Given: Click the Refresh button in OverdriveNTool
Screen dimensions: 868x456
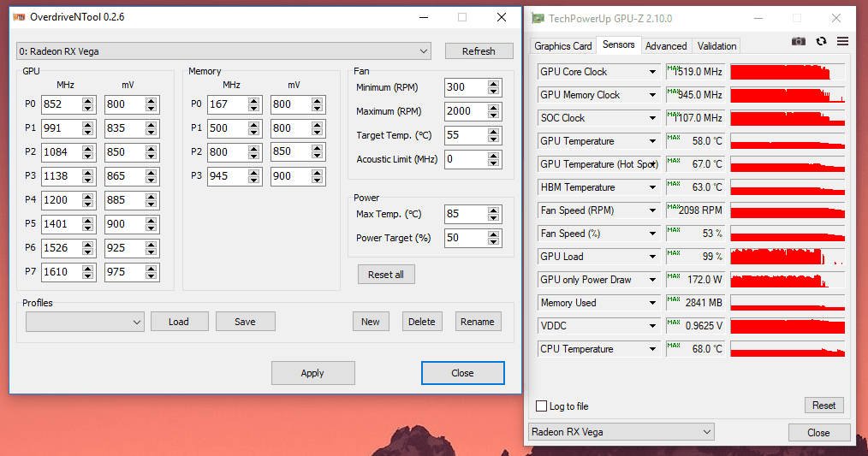Looking at the screenshot, I should tap(479, 51).
